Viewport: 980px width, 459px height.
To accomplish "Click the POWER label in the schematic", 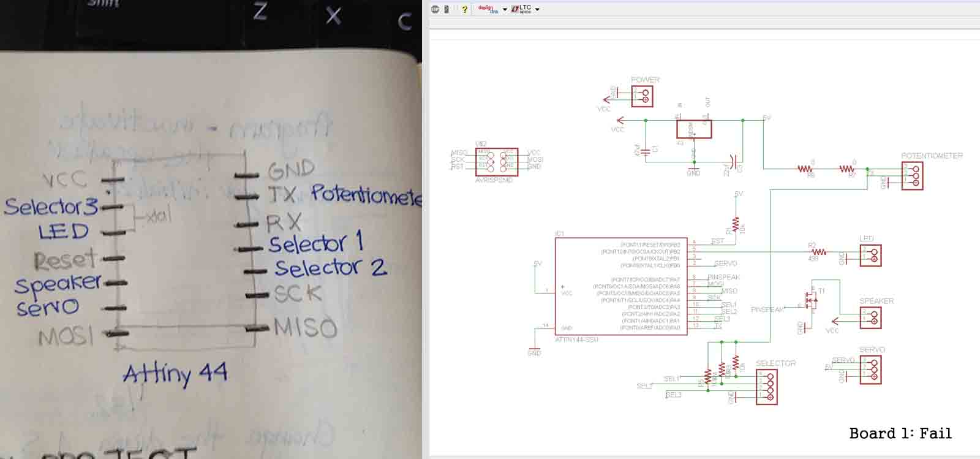I will 645,80.
